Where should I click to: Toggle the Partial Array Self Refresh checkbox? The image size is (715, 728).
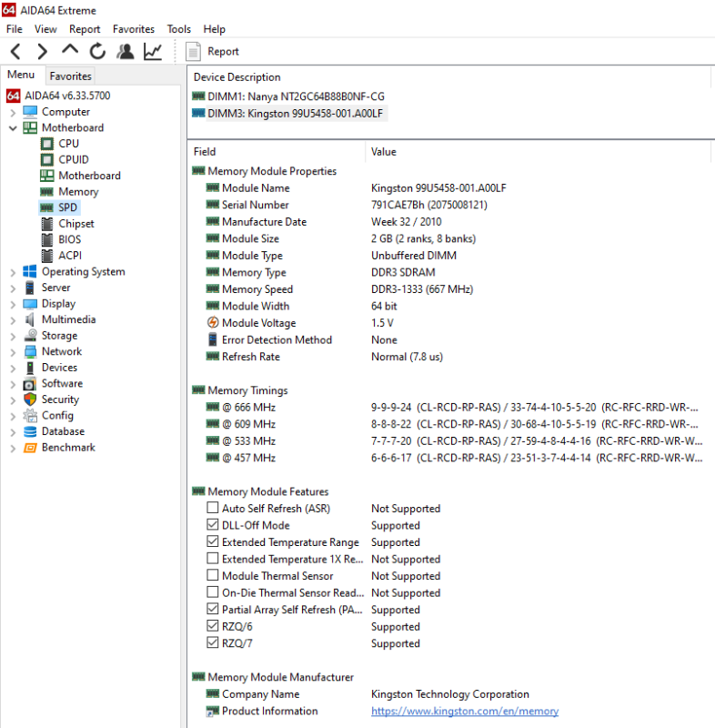point(213,609)
